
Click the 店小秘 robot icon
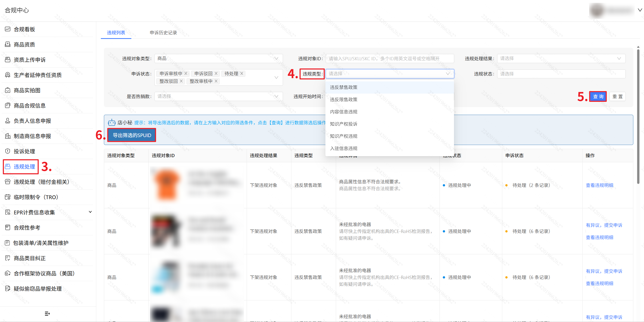click(112, 123)
